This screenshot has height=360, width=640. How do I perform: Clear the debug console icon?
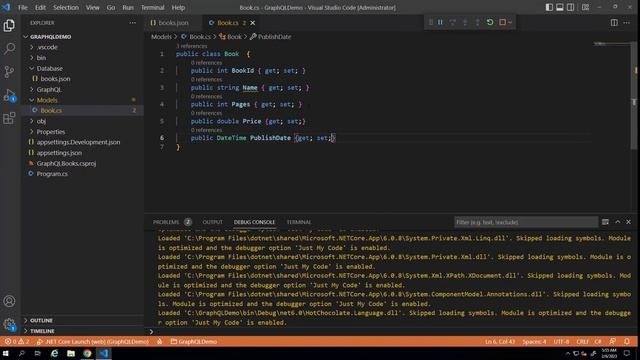click(605, 222)
